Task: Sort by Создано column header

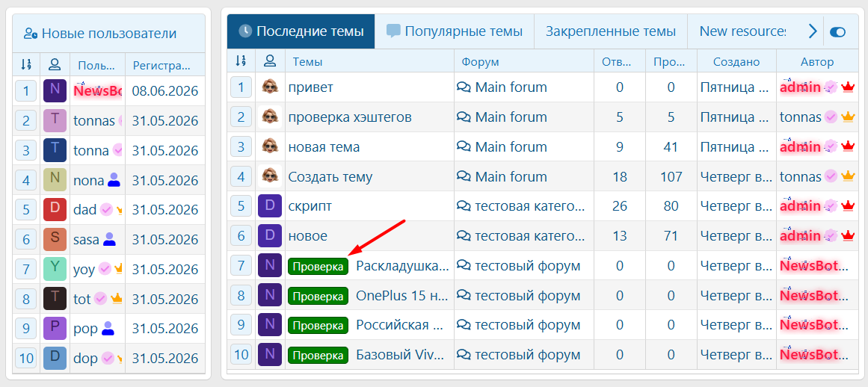Action: (736, 62)
